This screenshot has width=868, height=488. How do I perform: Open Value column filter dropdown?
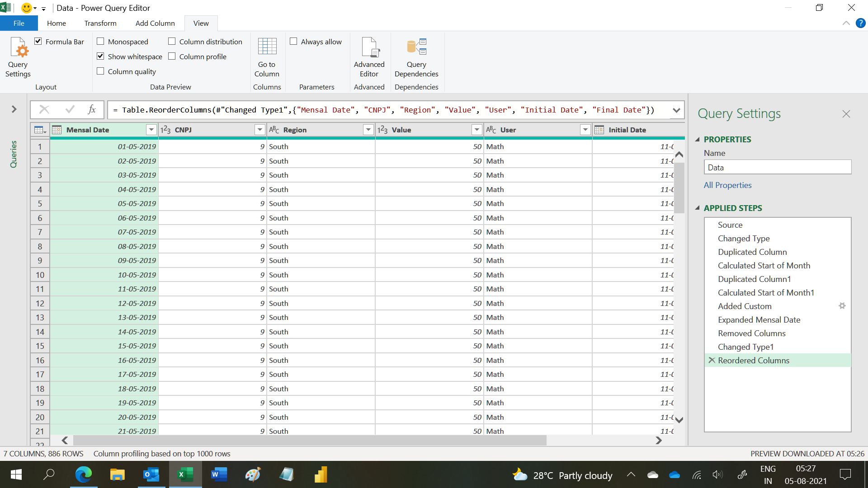(477, 130)
